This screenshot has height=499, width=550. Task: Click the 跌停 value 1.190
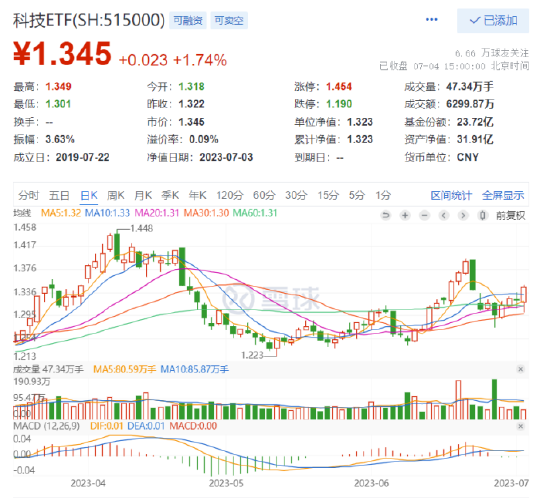[339, 104]
